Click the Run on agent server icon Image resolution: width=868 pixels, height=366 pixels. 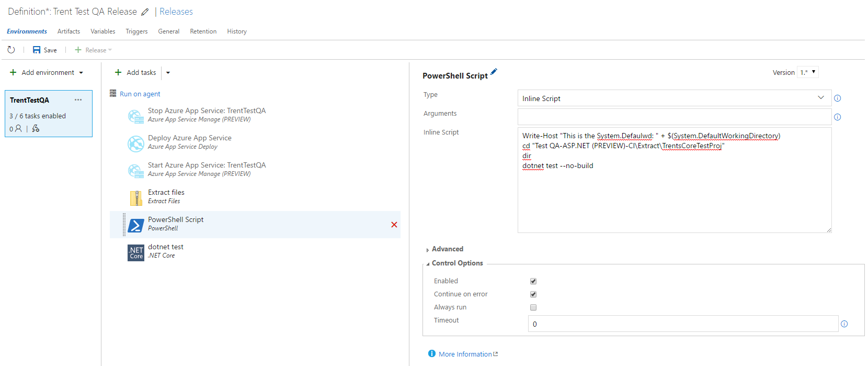click(113, 93)
